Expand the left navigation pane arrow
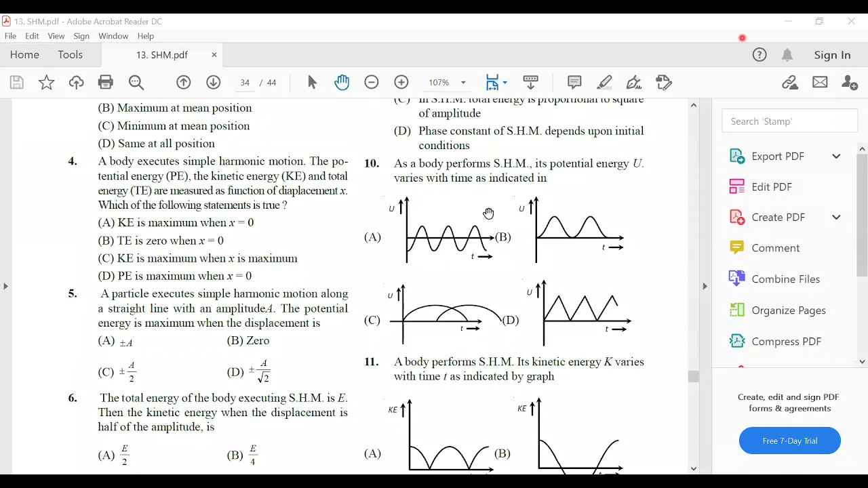The height and width of the screenshot is (488, 868). pos(5,286)
